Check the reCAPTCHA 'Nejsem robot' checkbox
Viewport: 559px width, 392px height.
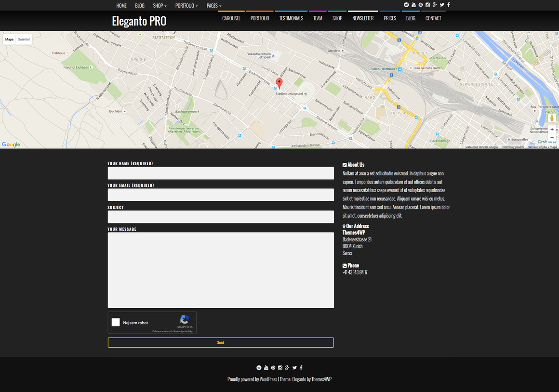click(116, 322)
